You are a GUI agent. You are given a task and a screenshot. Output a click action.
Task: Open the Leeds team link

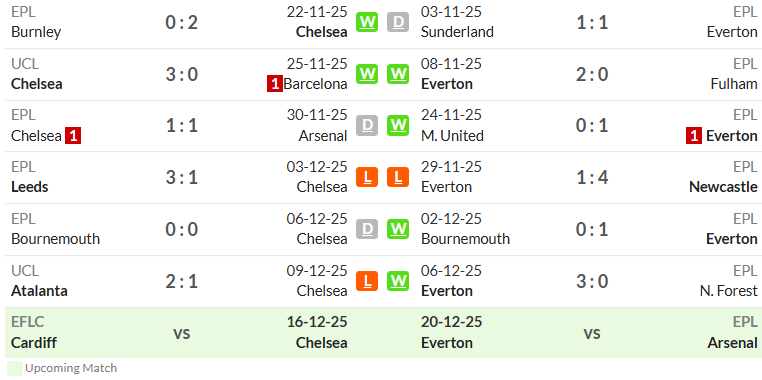[x=30, y=187]
